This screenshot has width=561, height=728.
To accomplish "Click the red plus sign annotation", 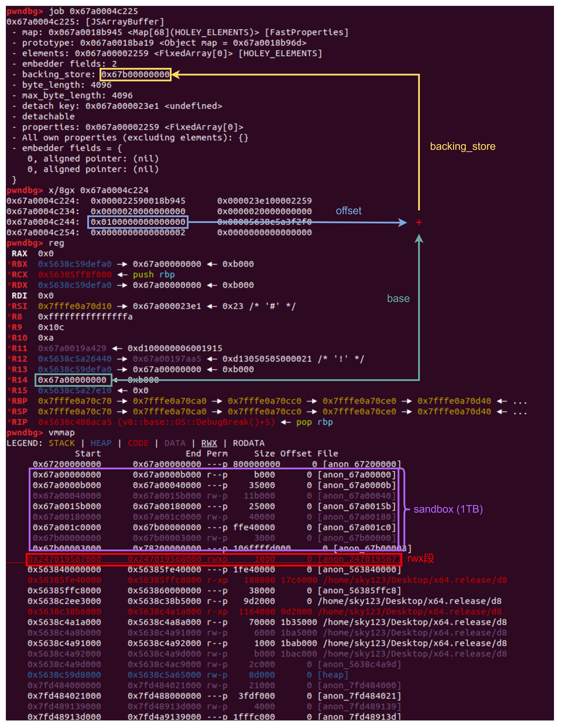I will pyautogui.click(x=419, y=222).
